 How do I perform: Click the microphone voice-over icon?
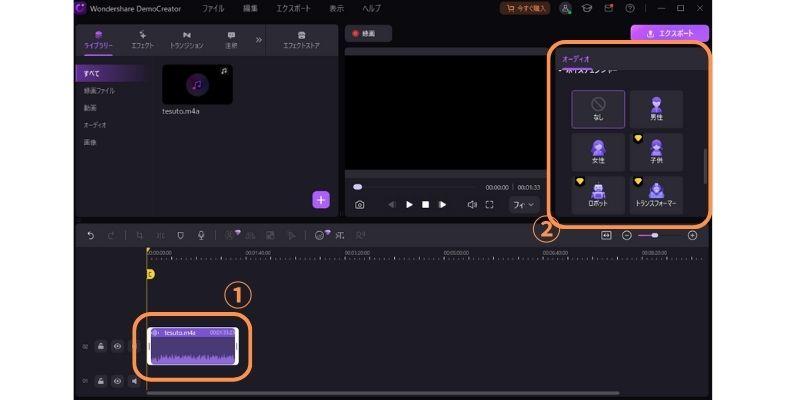pyautogui.click(x=201, y=235)
